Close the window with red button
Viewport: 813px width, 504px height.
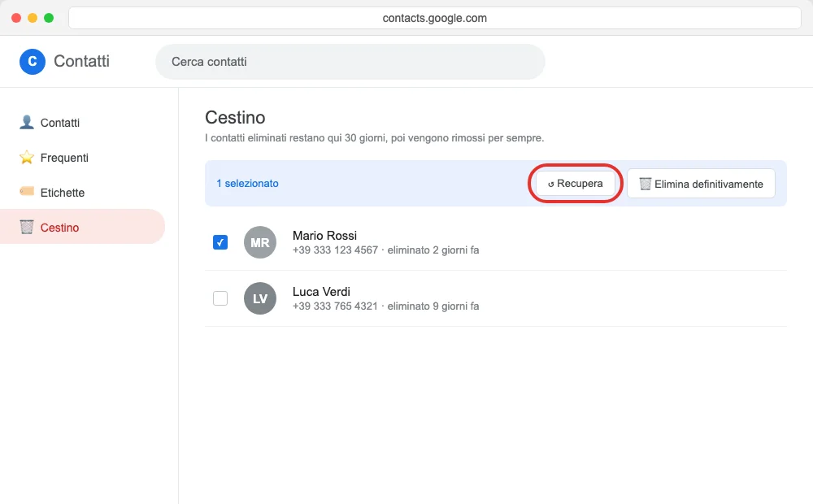pos(16,18)
